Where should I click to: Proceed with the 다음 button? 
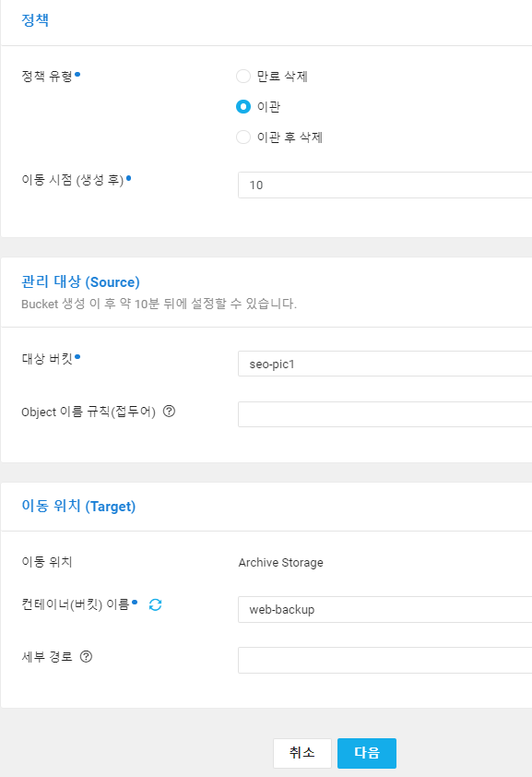tap(367, 753)
